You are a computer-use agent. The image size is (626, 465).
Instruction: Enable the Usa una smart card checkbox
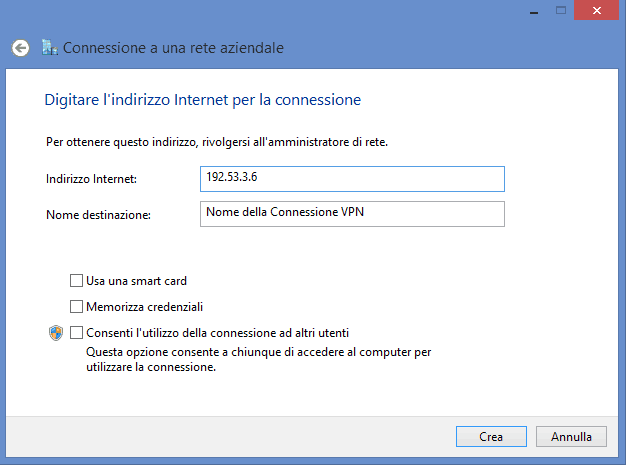coord(76,281)
